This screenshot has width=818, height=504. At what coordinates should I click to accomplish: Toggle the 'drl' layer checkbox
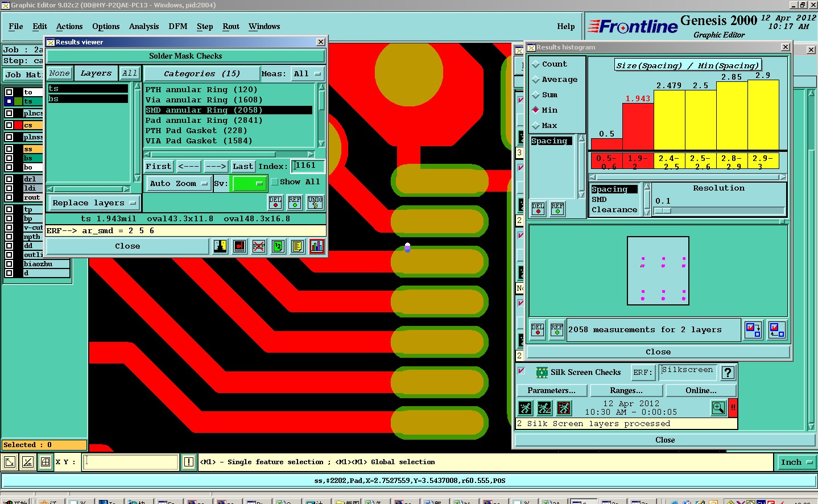(x=9, y=179)
